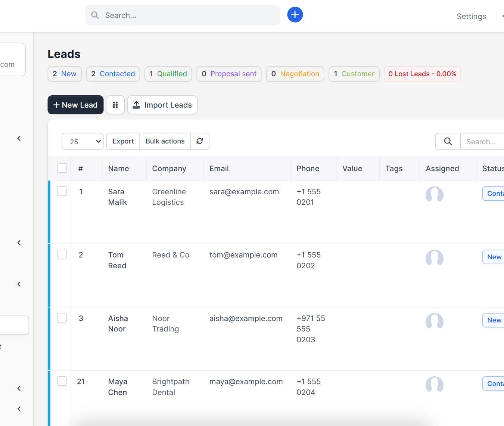504x426 pixels.
Task: Focus the top global search field
Action: (183, 15)
